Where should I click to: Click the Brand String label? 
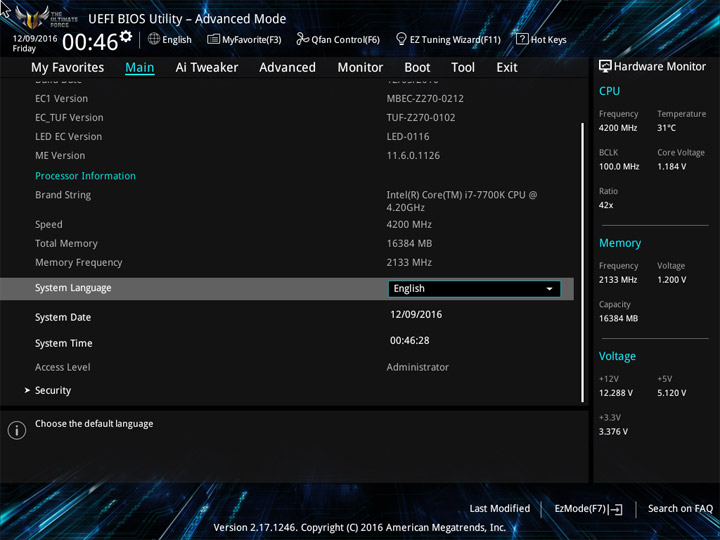coord(63,195)
